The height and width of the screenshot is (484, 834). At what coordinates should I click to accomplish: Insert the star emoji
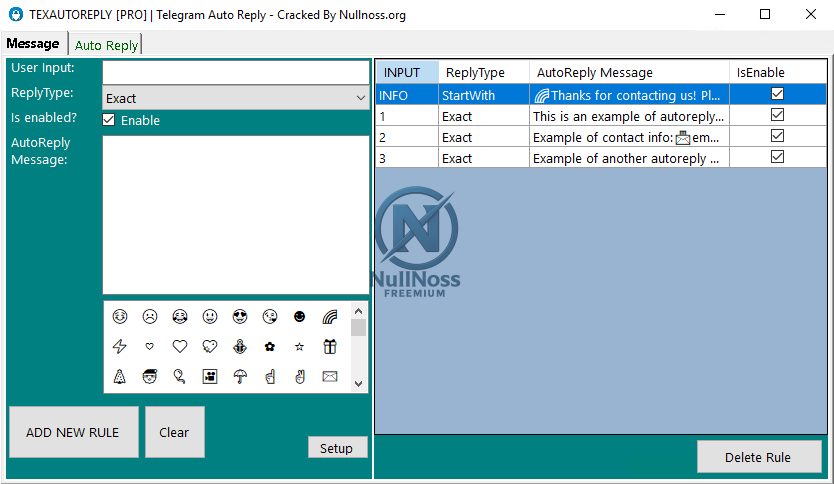click(299, 347)
